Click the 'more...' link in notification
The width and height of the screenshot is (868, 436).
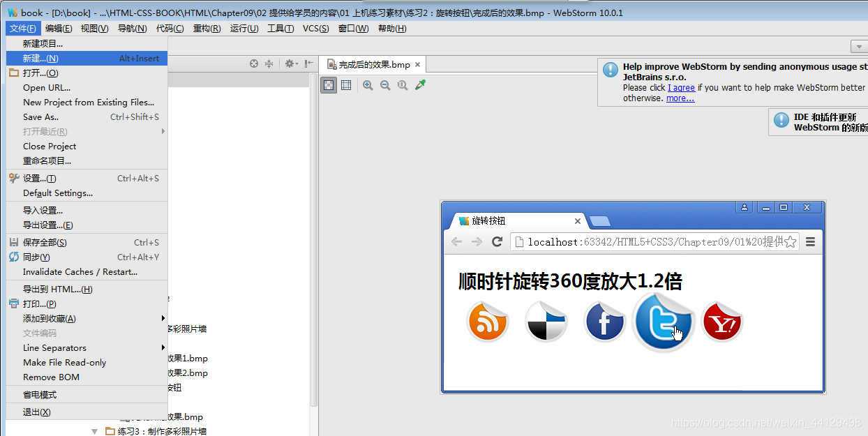coord(680,98)
